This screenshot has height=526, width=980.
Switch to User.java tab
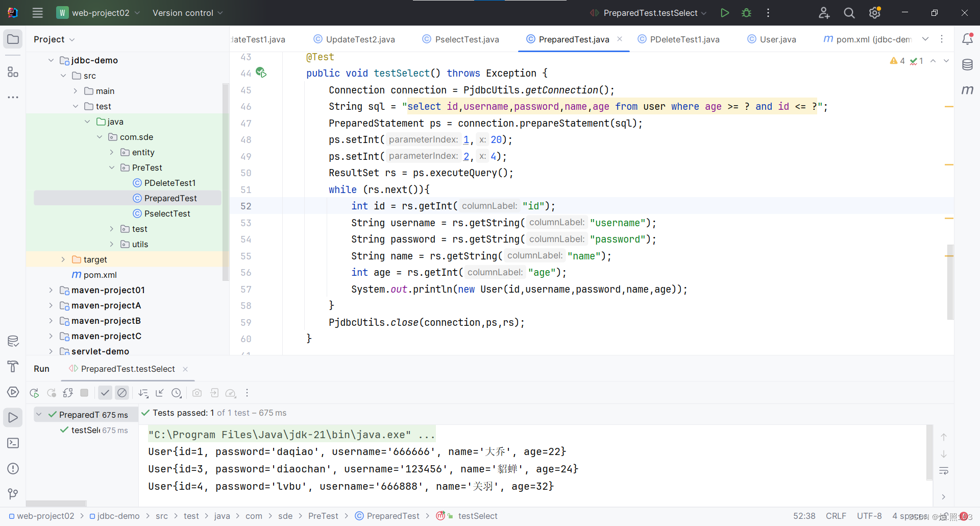[x=772, y=39]
